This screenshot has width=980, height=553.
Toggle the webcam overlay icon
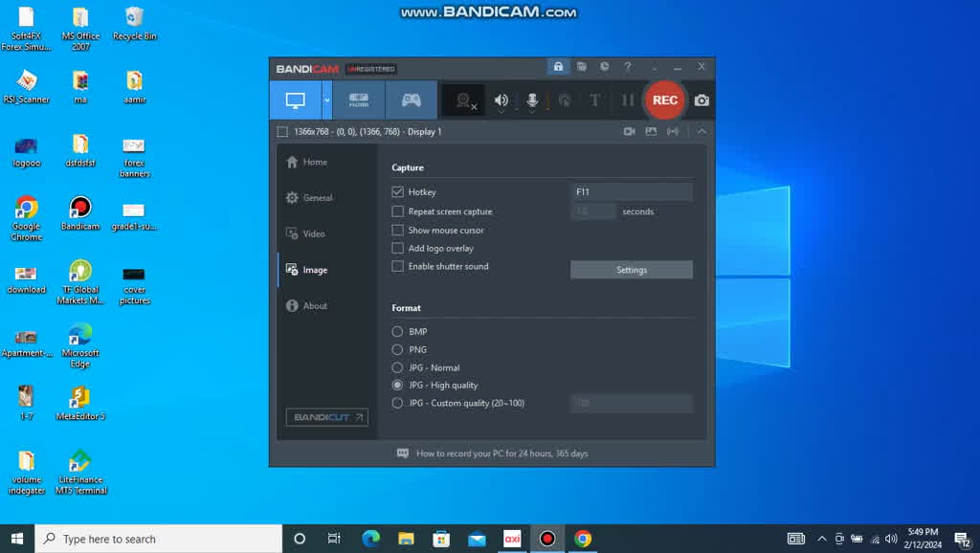click(464, 100)
